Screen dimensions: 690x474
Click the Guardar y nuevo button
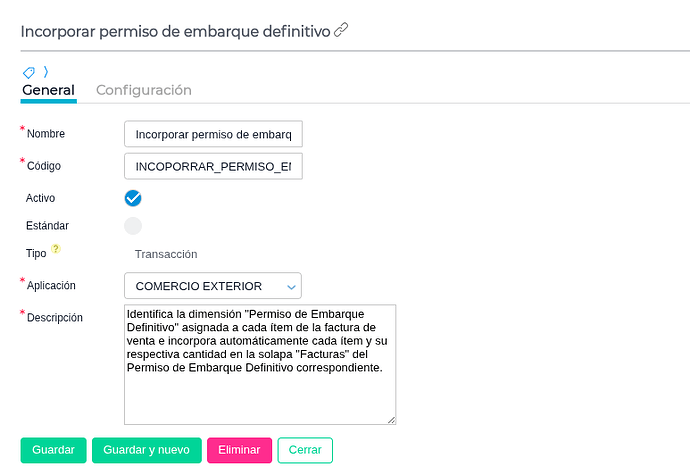pyautogui.click(x=147, y=450)
